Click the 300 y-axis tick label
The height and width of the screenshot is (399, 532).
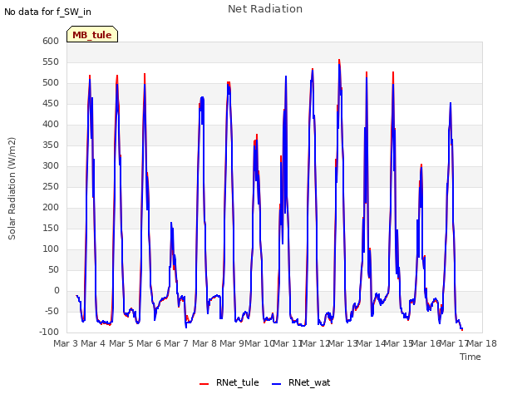tap(51, 166)
